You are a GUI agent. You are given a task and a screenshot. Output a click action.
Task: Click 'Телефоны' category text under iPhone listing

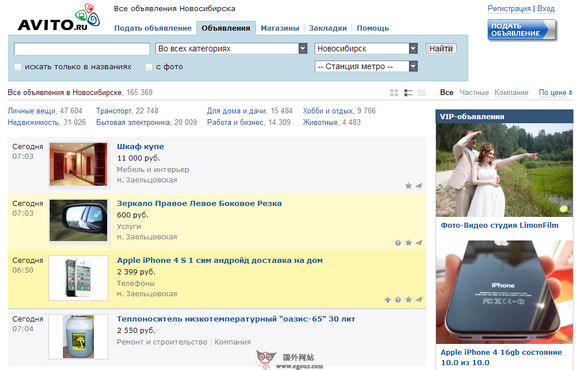click(136, 283)
